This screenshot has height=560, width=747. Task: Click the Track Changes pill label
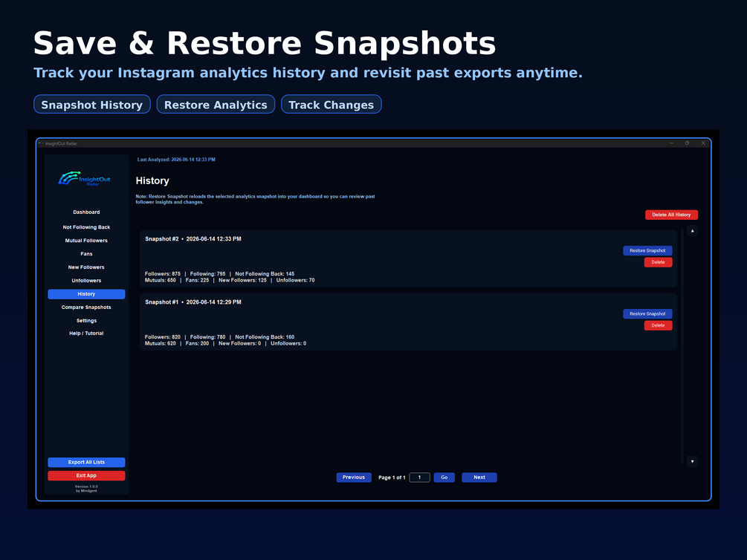331,105
